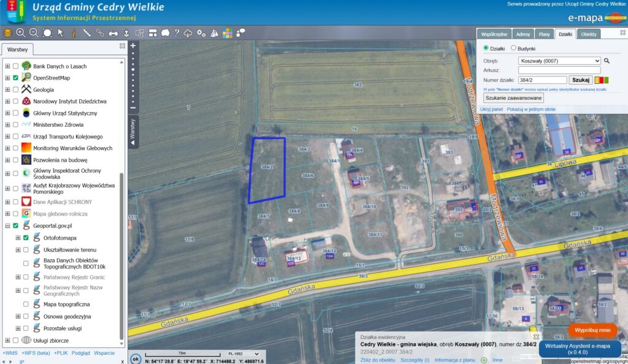Select the Budynki radio button
Screen dimensions: 628x364
(x=513, y=48)
